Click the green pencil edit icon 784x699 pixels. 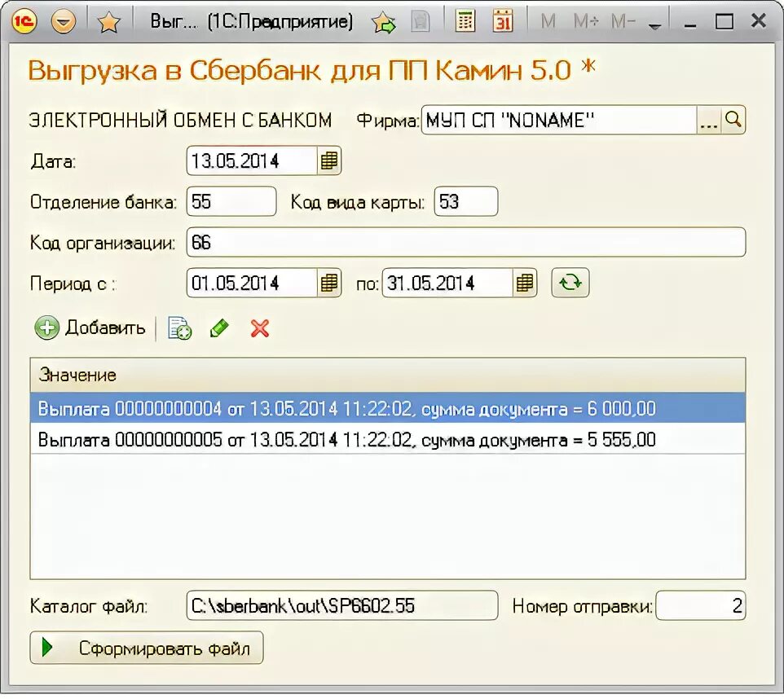point(219,328)
